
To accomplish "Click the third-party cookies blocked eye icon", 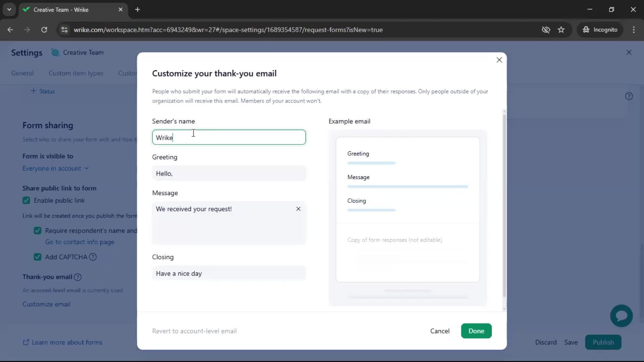I will [546, 30].
